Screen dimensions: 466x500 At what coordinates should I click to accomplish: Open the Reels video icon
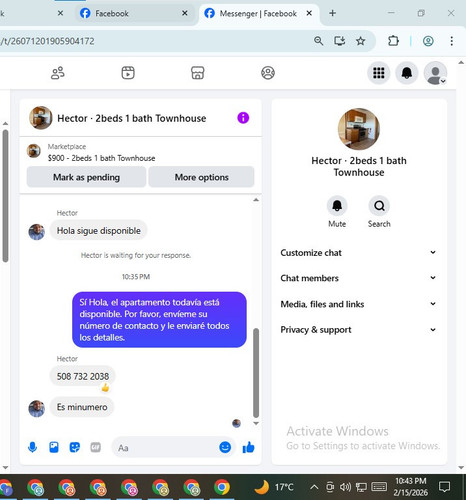(128, 73)
